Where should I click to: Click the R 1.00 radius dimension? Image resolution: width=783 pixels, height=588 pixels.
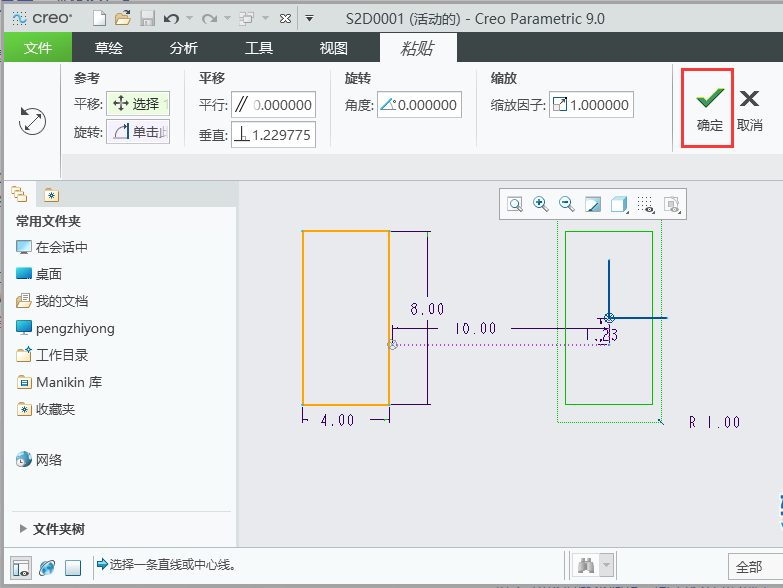pyautogui.click(x=714, y=422)
